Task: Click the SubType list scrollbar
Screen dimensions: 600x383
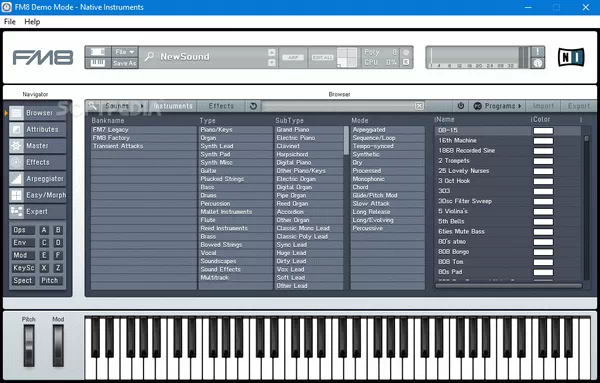Action: (346, 140)
